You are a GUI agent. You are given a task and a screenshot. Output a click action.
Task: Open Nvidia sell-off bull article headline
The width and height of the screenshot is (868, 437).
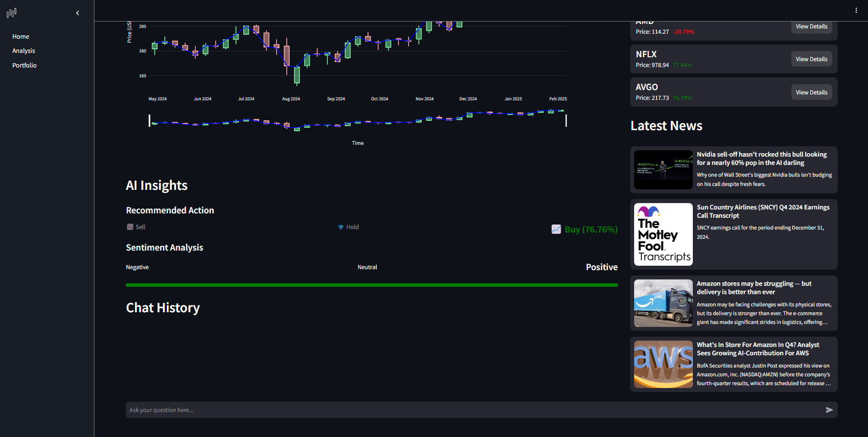[x=762, y=159]
